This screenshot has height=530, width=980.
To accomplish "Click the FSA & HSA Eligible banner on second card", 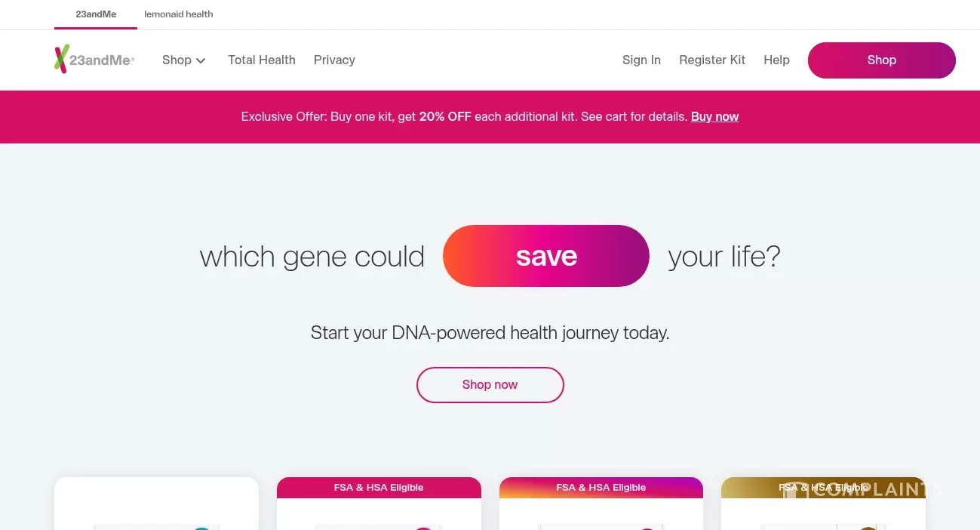I will click(x=378, y=487).
